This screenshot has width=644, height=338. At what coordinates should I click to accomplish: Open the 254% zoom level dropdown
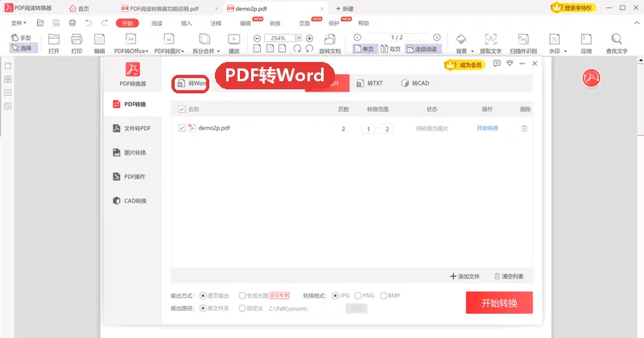click(x=299, y=38)
